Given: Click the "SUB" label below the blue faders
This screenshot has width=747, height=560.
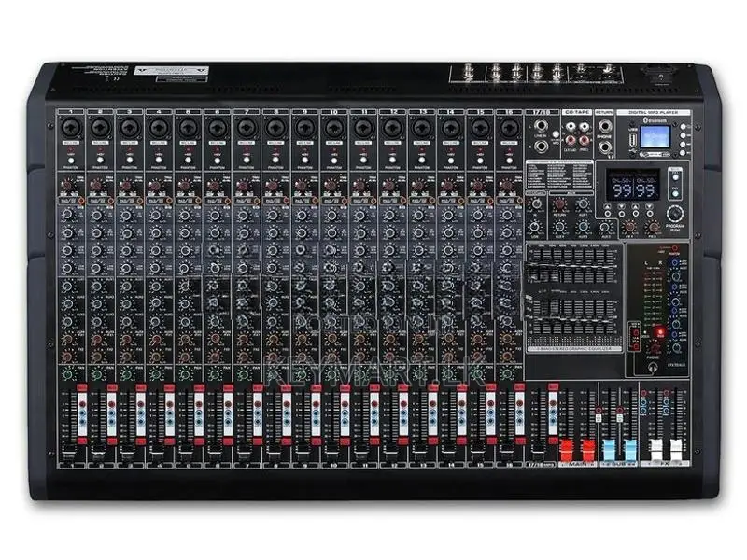Looking at the screenshot, I should pos(618,463).
